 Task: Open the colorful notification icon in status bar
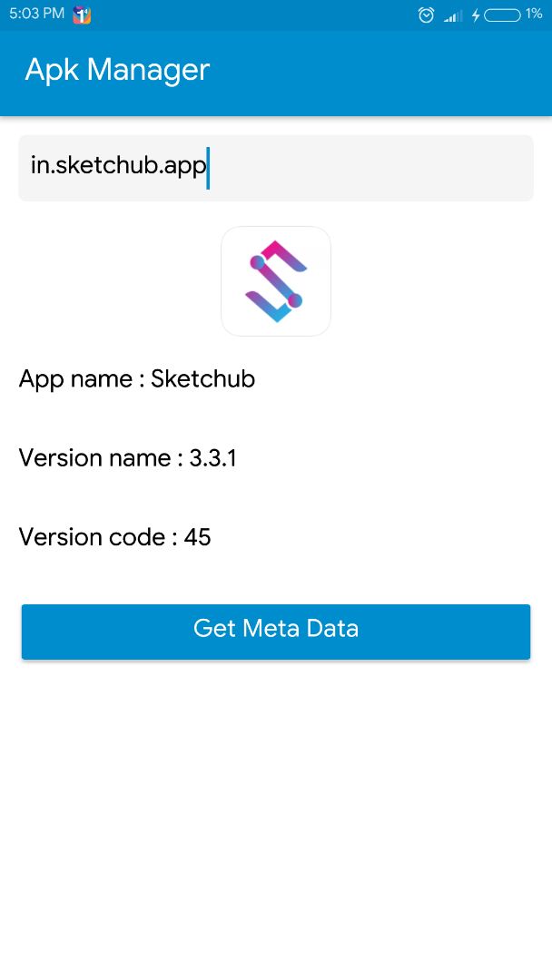pyautogui.click(x=81, y=15)
